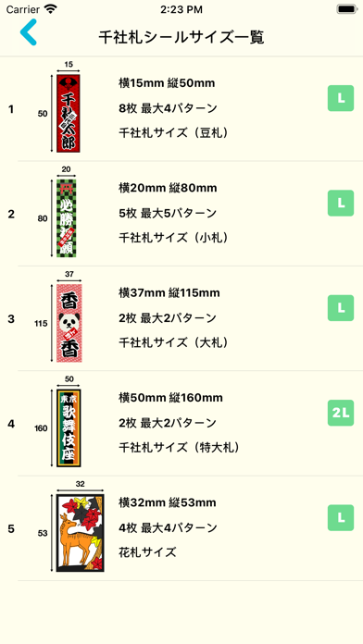Viewport: 363px width, 644px height.
Task: Choose the 歌舞伎座 sticker thumbnail
Action: click(x=69, y=428)
